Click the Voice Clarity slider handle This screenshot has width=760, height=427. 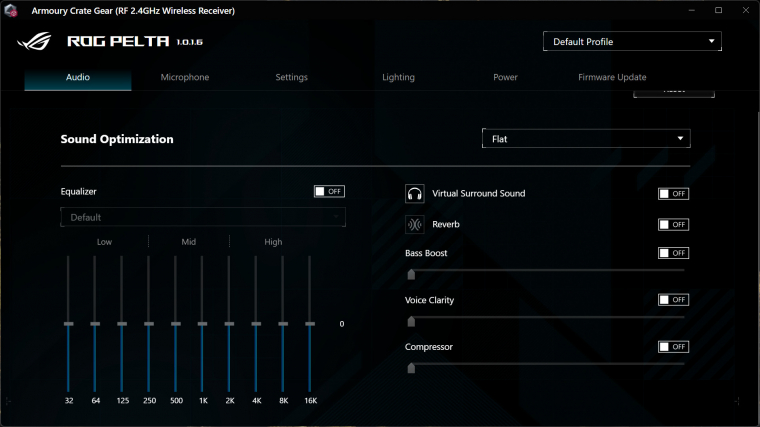point(411,321)
